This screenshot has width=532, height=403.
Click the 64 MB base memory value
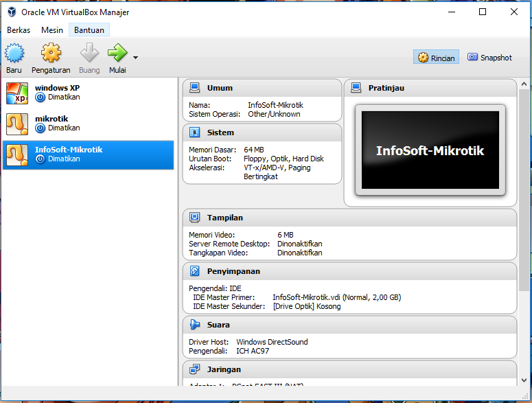pyautogui.click(x=254, y=150)
